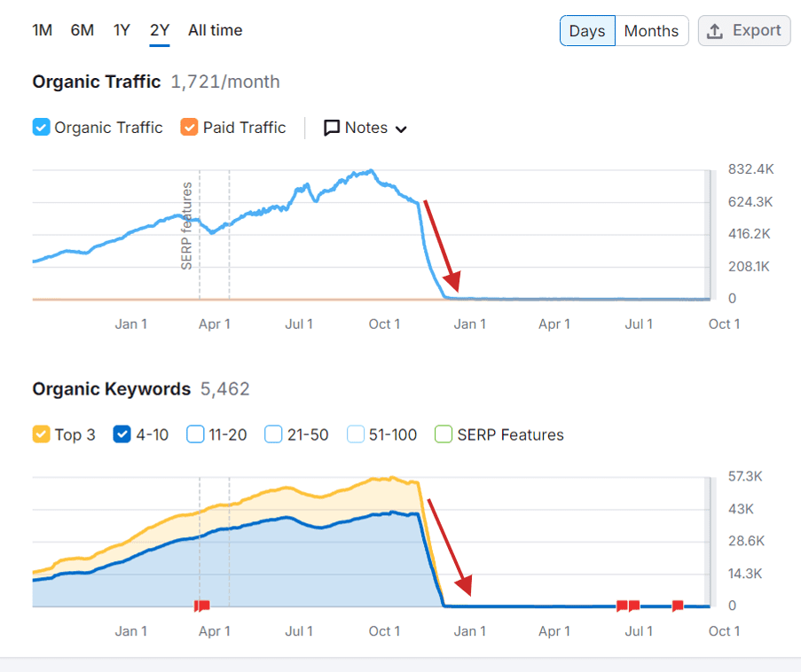Open the Notes dropdown
This screenshot has height=672, width=801.
[365, 127]
